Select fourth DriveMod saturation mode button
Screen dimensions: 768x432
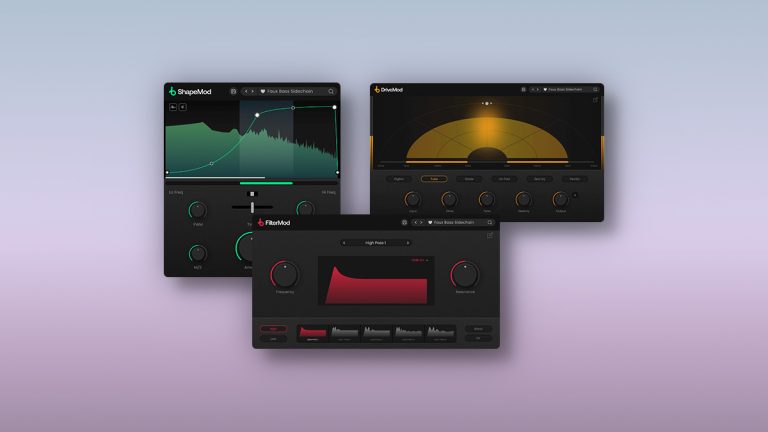pyautogui.click(x=504, y=179)
